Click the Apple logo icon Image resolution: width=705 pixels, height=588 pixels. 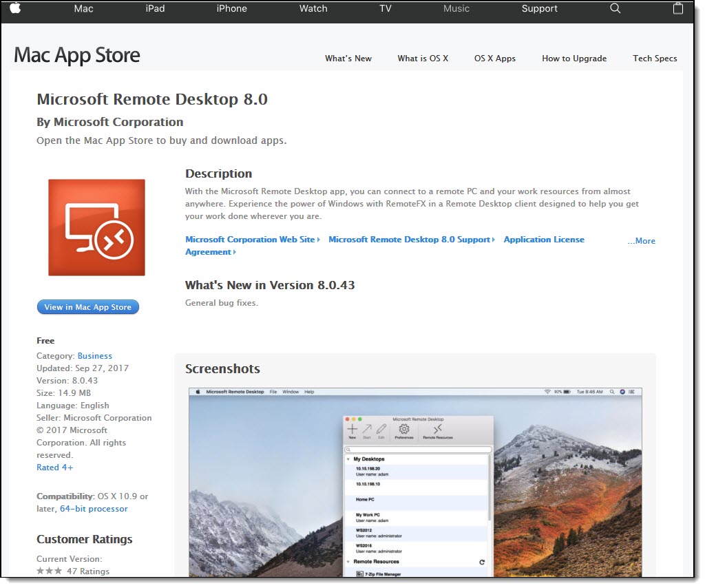click(x=15, y=8)
